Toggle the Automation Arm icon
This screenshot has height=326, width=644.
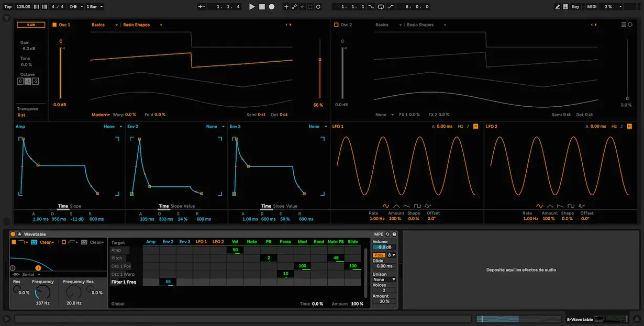[294, 7]
